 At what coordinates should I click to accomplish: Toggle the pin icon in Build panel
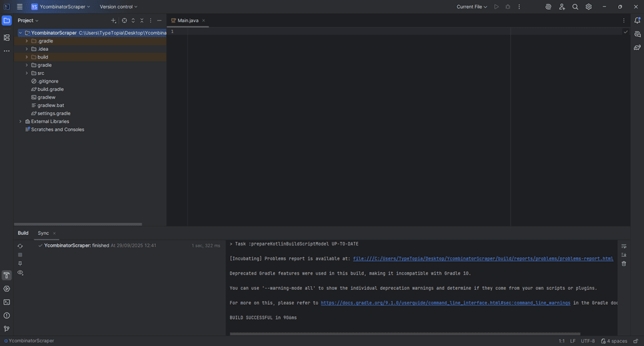(20, 264)
